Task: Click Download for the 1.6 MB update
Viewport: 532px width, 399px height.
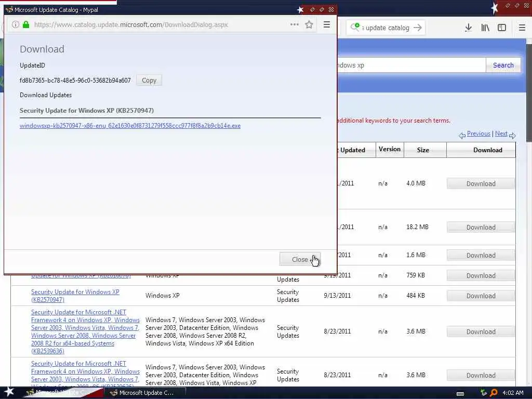Action: click(481, 255)
